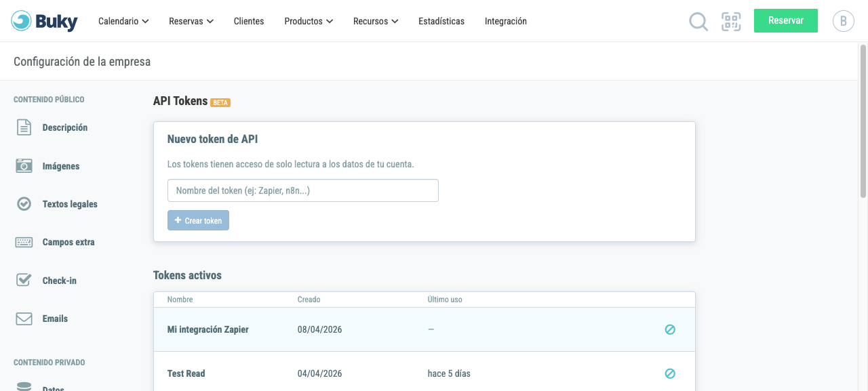Viewport: 868px width, 391px height.
Task: Click the 04/04/2026 creation date
Action: [320, 373]
